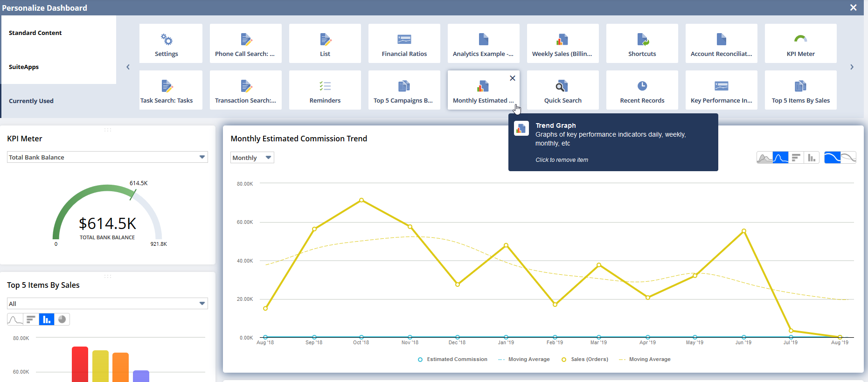Add the Weekly Sales (Billings) tile

pyautogui.click(x=563, y=43)
